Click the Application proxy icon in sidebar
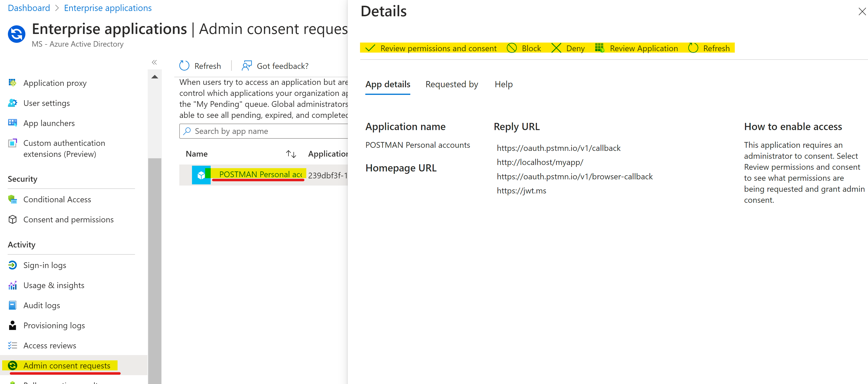Viewport: 868px width, 384px height. 12,83
